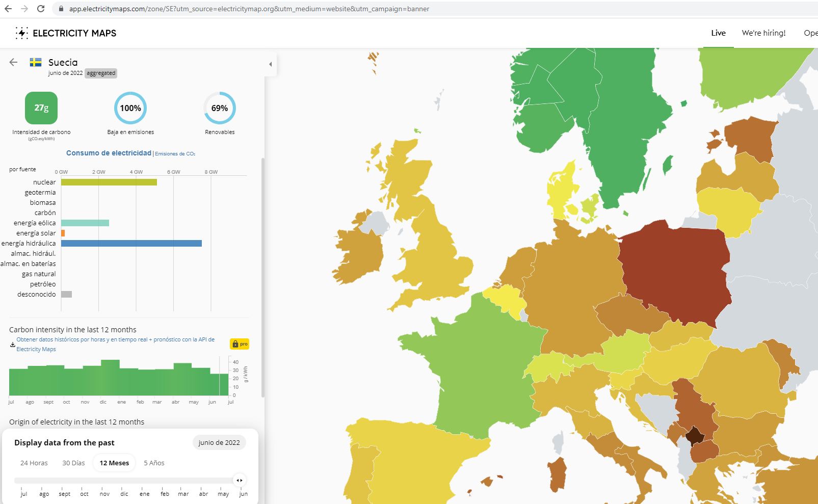Click the junio de 2022 date button

tap(219, 442)
